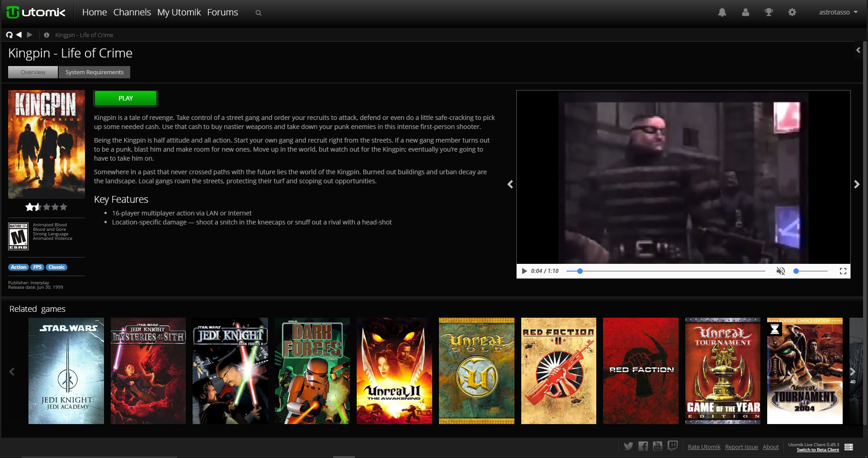Screen dimensions: 868x458
Task: Click the refresh icon in breadcrumb bar
Action: pyautogui.click(x=9, y=35)
